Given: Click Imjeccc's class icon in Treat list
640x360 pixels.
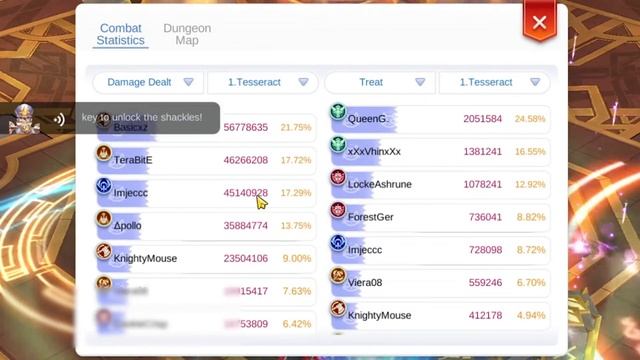Looking at the screenshot, I should pyautogui.click(x=338, y=243).
